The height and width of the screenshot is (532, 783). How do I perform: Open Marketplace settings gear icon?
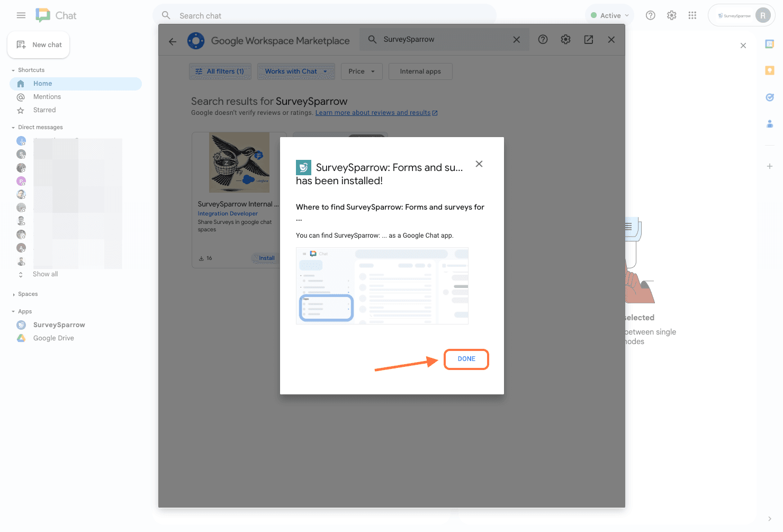[x=565, y=40]
